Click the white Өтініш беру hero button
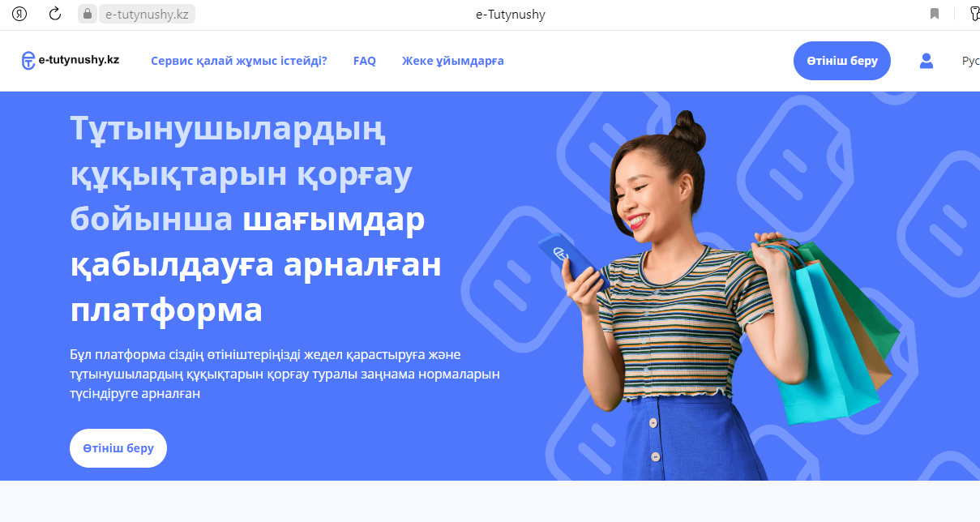This screenshot has height=522, width=980. 118,448
